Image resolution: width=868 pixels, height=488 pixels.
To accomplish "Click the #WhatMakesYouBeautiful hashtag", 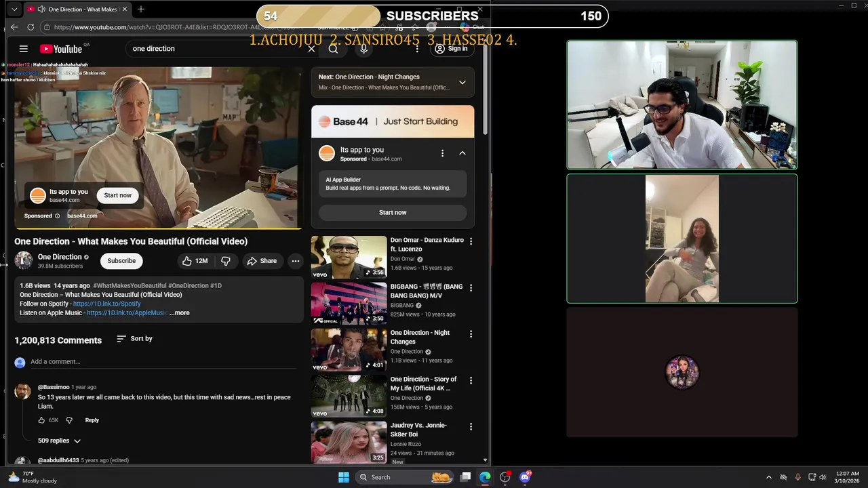I will coord(130,286).
